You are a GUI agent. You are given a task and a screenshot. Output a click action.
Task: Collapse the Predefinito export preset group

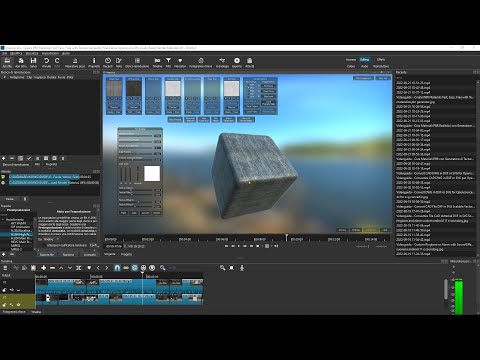[3, 219]
